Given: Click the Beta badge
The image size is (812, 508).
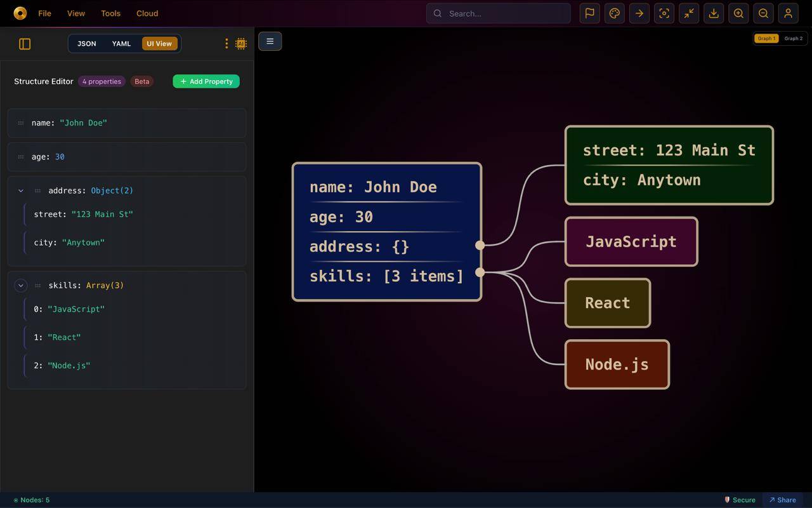Looking at the screenshot, I should pyautogui.click(x=142, y=81).
